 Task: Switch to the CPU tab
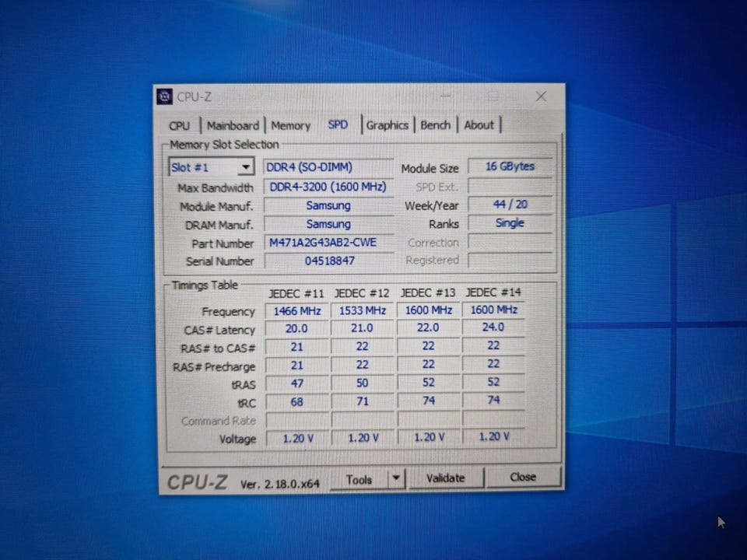180,126
